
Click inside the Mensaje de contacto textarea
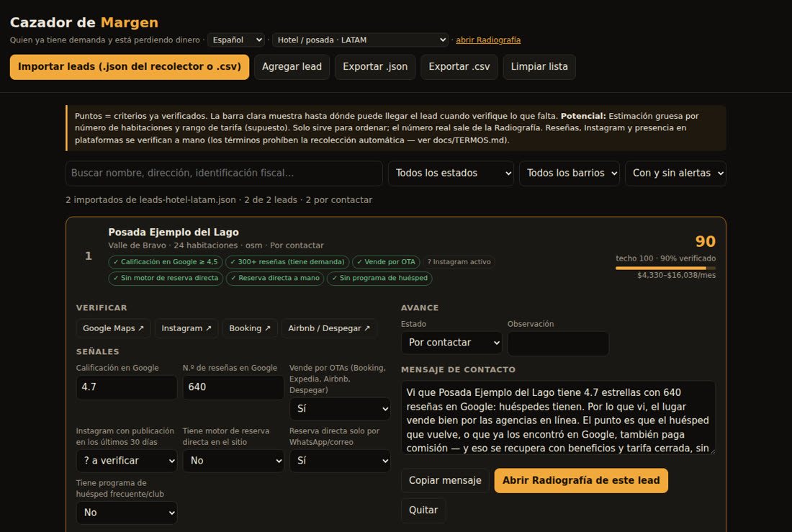[558, 418]
